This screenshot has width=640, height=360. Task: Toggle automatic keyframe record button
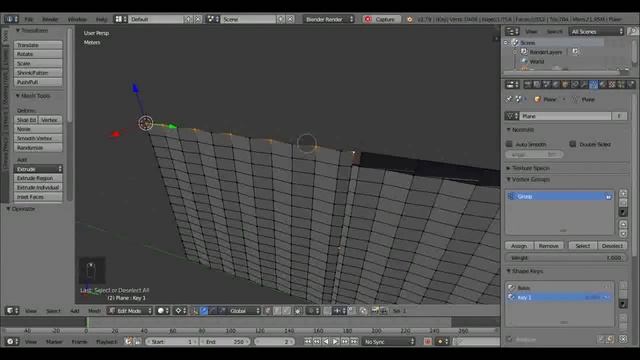click(428, 342)
